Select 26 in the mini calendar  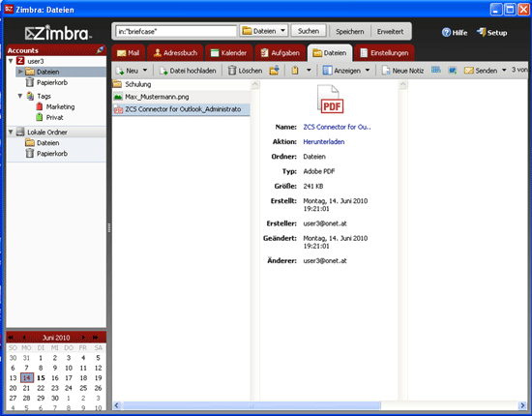(98, 388)
